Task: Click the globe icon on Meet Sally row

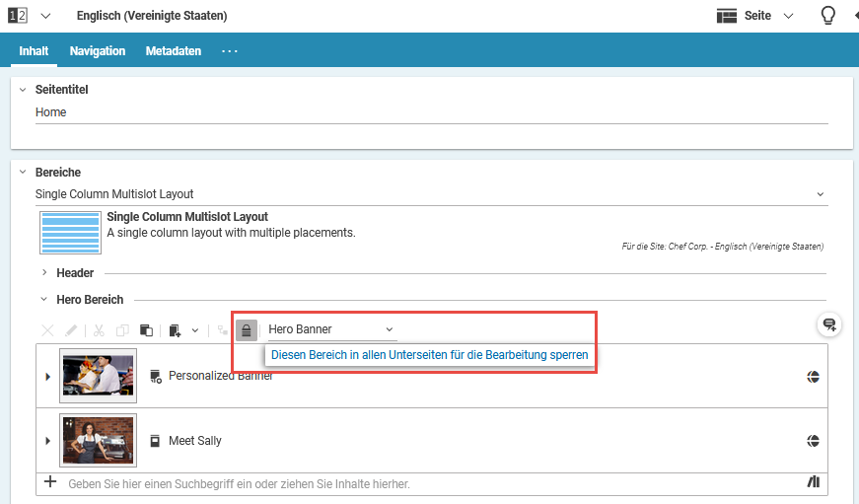Action: coord(814,441)
